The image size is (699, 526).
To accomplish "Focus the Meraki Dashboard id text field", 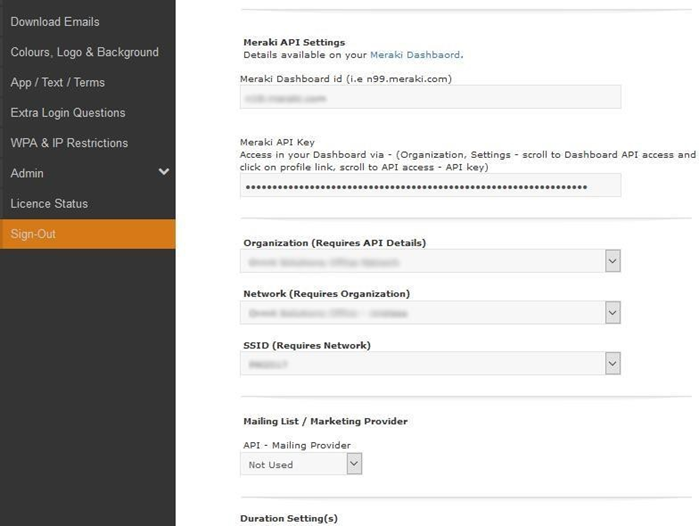I will tap(430, 97).
